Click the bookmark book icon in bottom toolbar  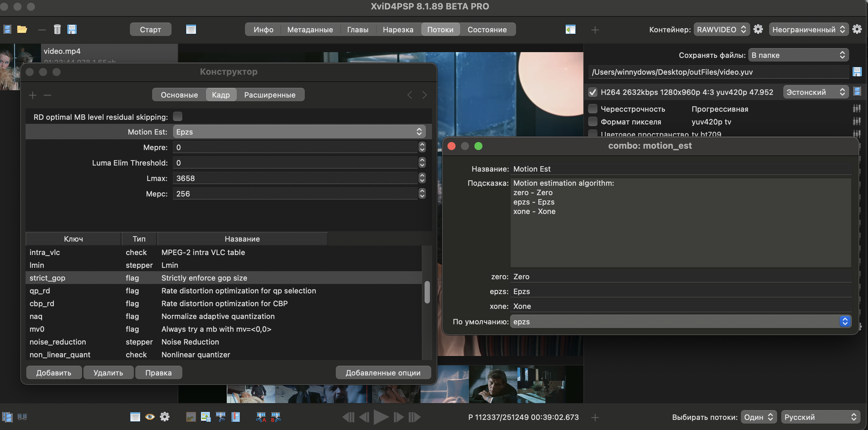[236, 417]
